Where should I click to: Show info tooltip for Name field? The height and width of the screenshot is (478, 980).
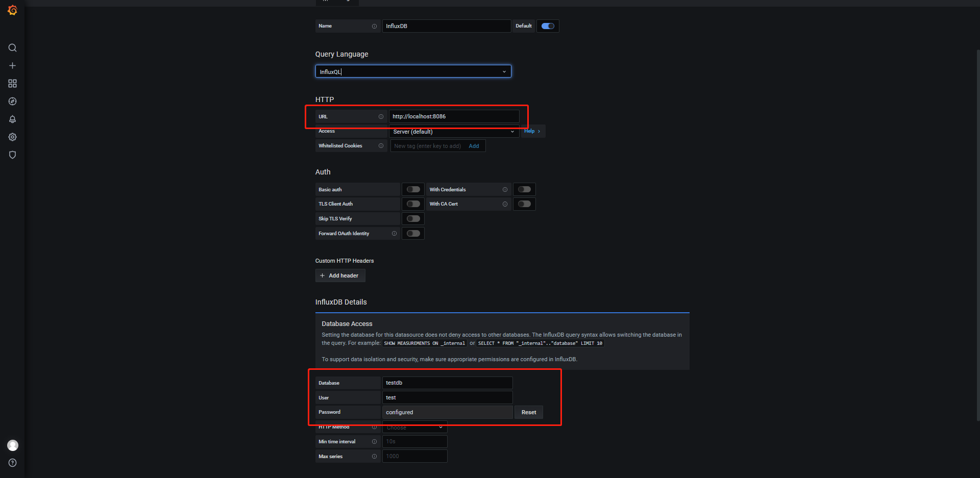coord(374,26)
